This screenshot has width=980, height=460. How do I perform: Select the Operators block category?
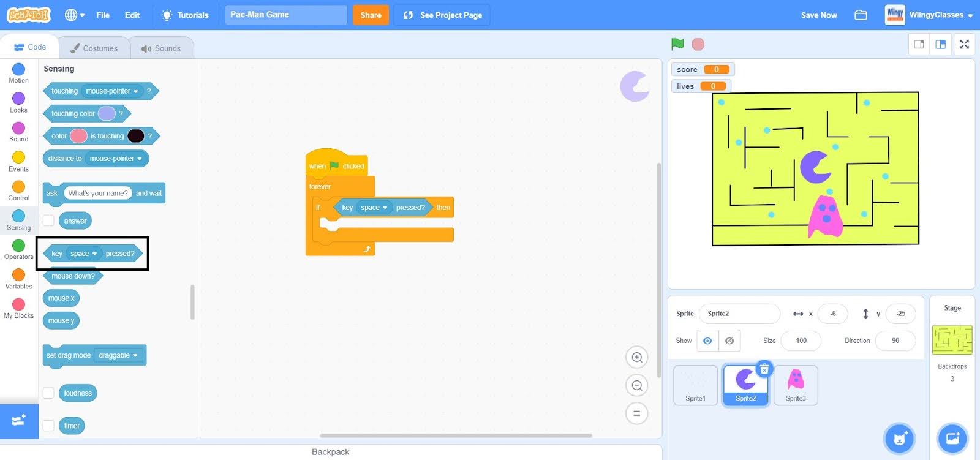click(18, 250)
